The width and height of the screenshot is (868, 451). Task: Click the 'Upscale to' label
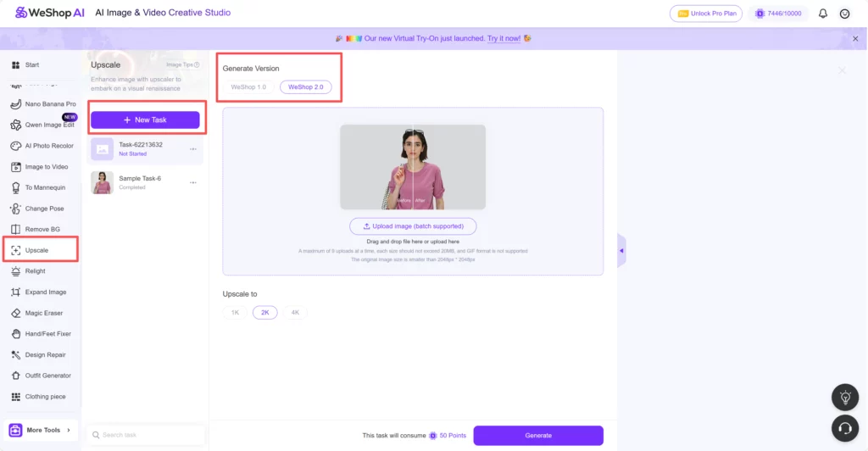click(x=240, y=294)
